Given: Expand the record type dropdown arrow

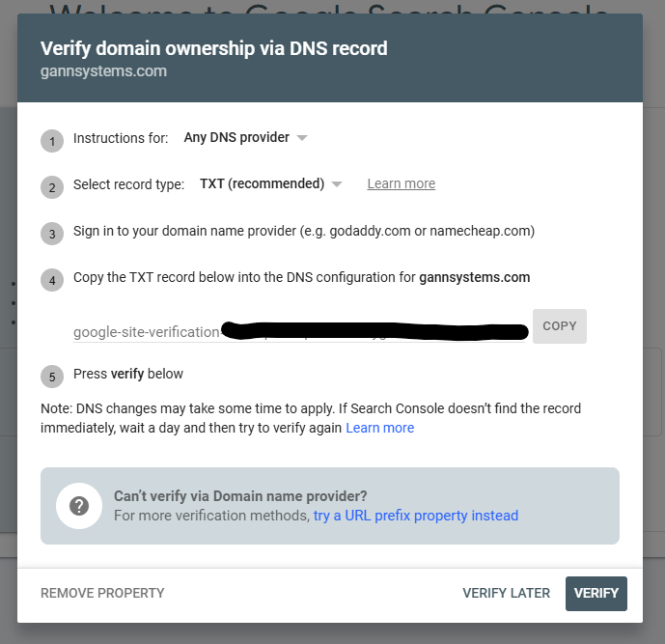Looking at the screenshot, I should click(x=337, y=184).
